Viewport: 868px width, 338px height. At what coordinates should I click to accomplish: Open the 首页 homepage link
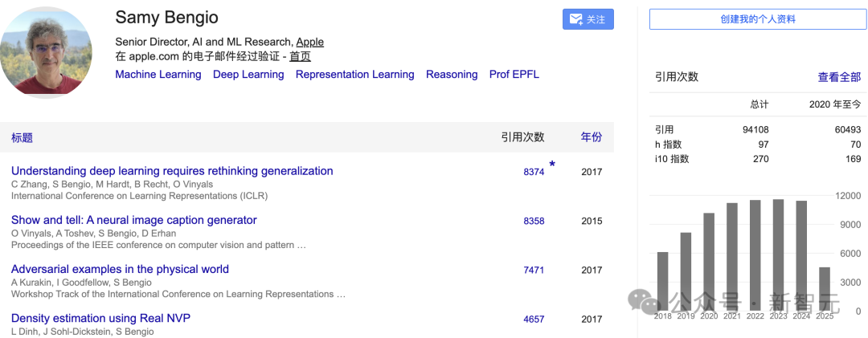coord(300,56)
